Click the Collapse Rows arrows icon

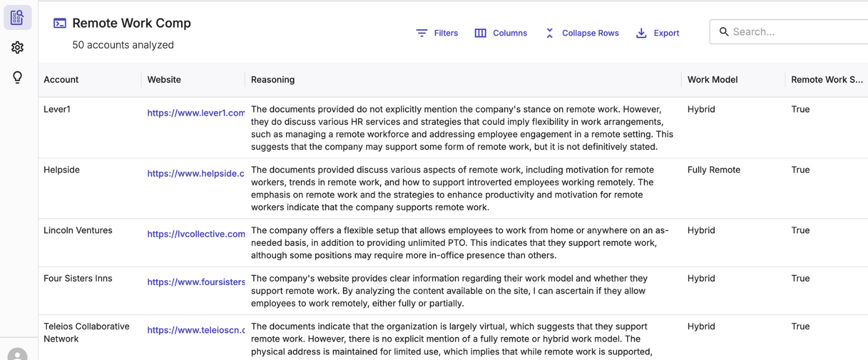point(550,33)
